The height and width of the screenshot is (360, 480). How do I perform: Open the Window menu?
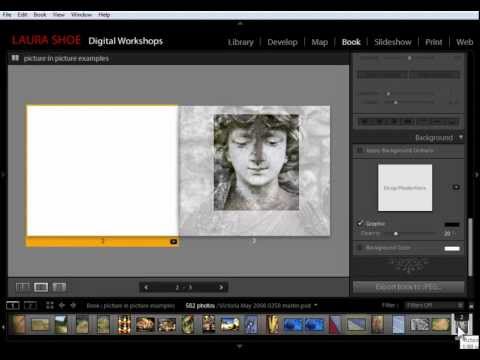point(81,15)
